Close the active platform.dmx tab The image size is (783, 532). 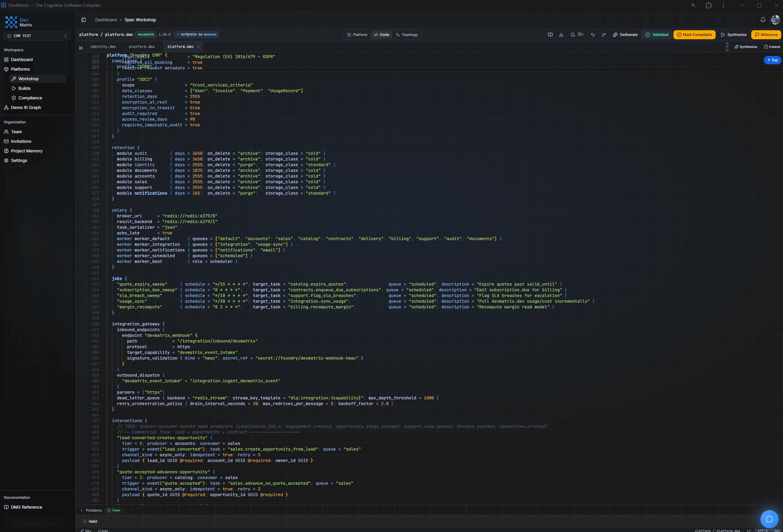(x=198, y=47)
